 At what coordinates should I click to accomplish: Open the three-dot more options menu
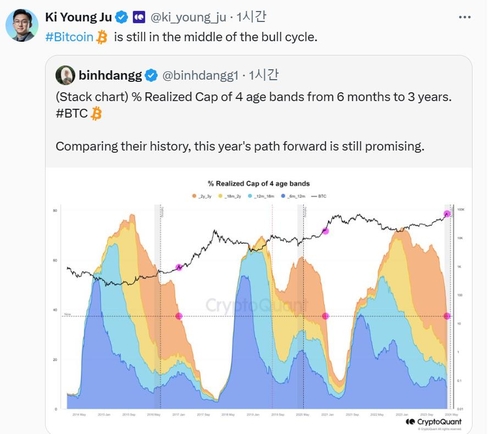click(465, 17)
